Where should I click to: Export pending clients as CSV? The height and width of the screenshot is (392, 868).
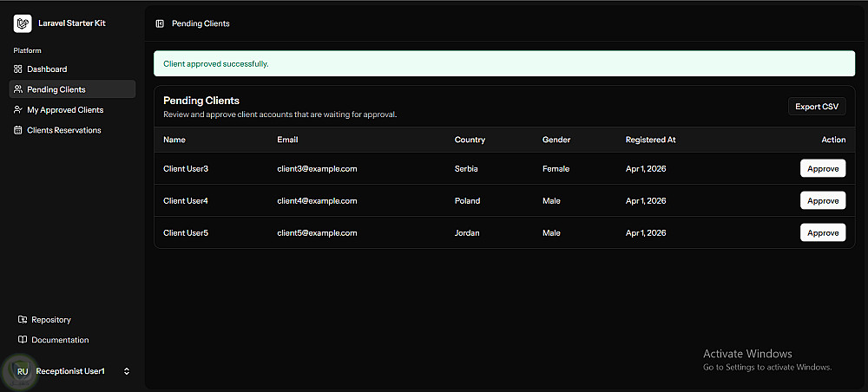point(817,106)
